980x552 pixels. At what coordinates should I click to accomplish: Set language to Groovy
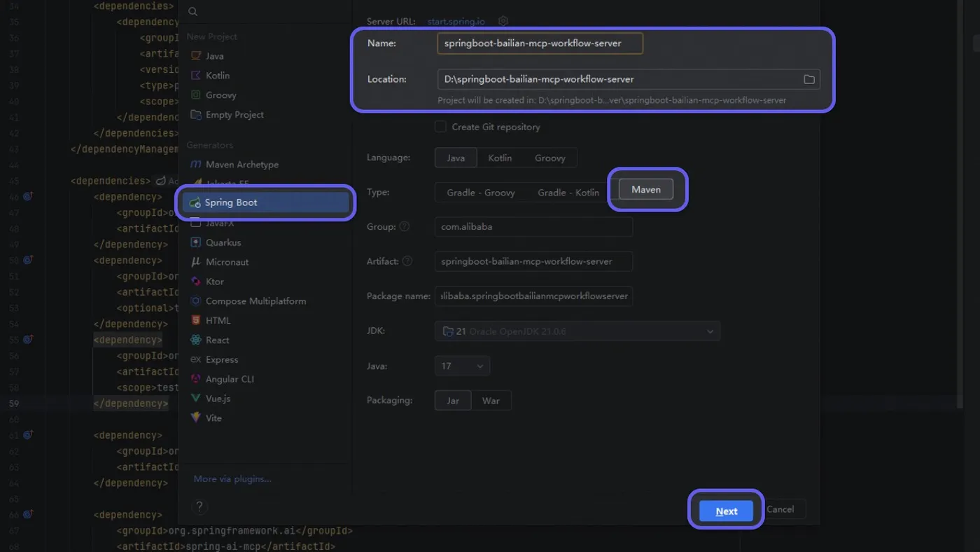pyautogui.click(x=550, y=158)
